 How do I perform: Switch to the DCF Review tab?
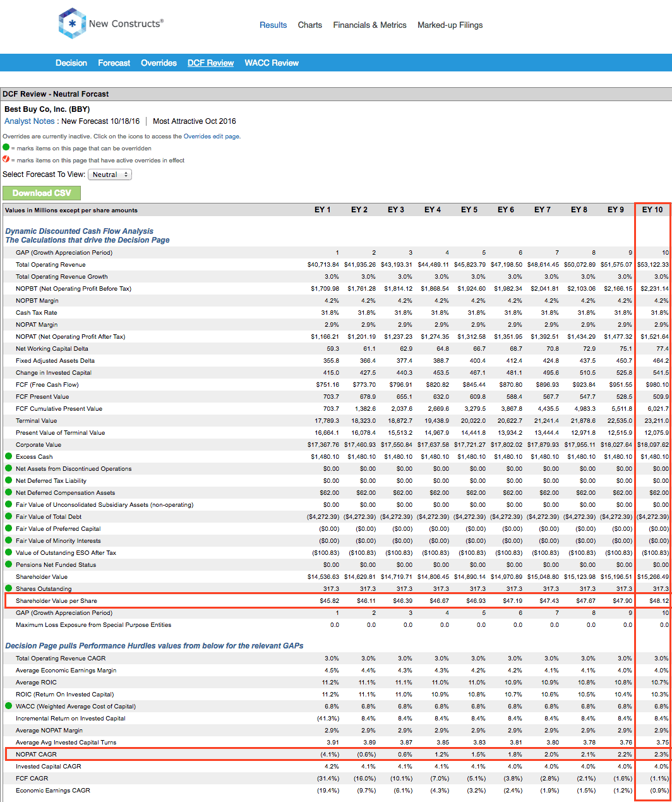(210, 63)
